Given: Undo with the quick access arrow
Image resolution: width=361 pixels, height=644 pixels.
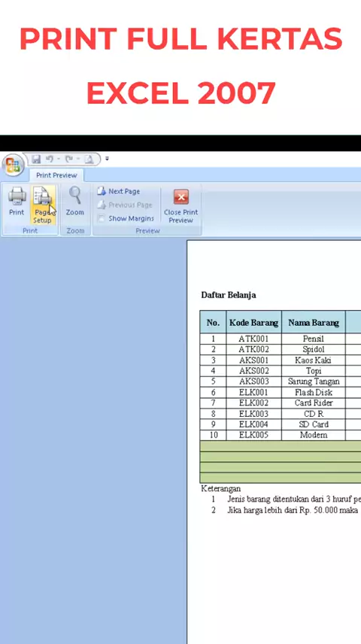Looking at the screenshot, I should [50, 159].
